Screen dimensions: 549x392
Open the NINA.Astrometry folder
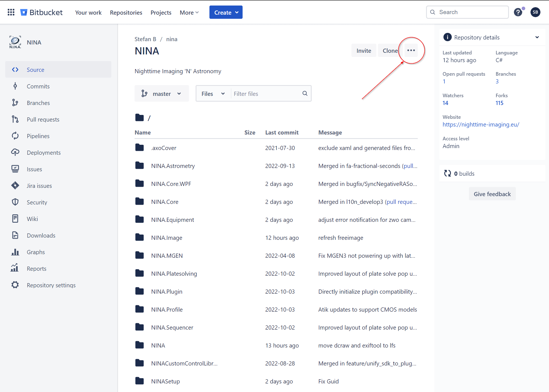click(x=173, y=166)
